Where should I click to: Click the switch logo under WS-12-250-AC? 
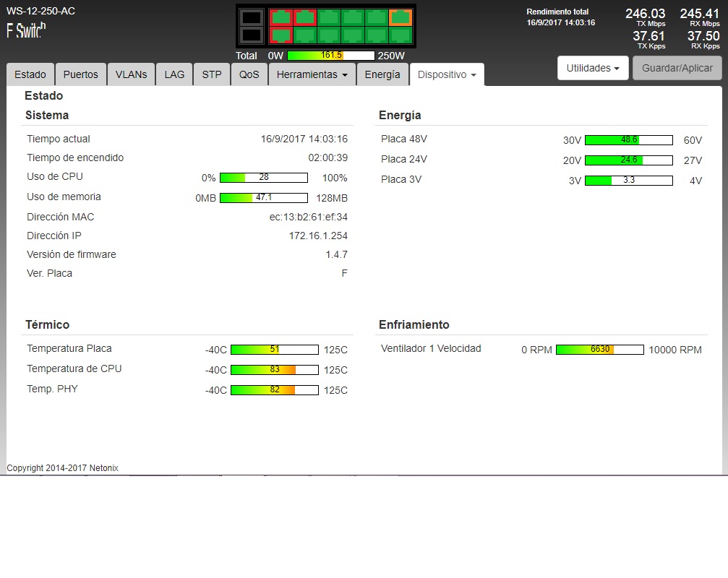pos(26,30)
